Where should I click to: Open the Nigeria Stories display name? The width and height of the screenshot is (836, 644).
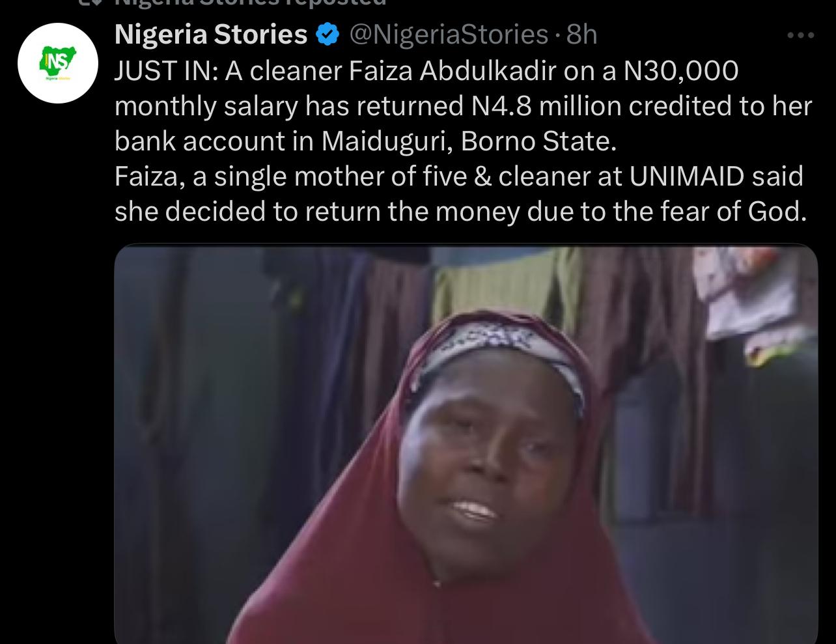(x=211, y=34)
